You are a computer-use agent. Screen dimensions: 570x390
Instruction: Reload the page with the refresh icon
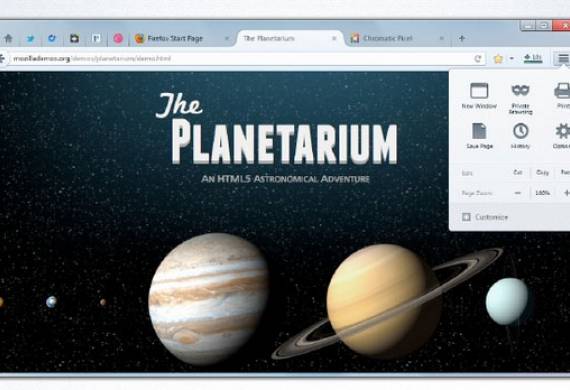(x=478, y=59)
